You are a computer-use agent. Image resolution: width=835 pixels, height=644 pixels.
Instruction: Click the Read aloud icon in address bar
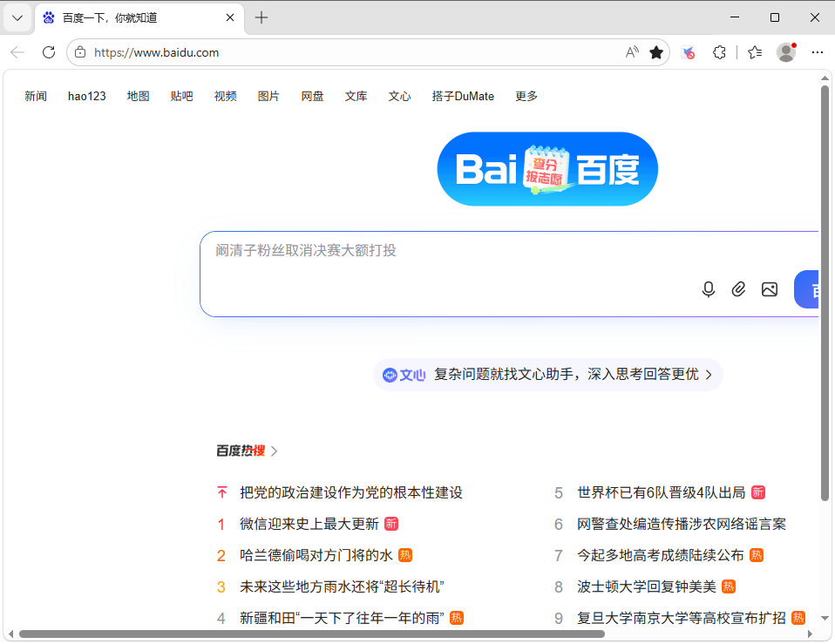[x=632, y=52]
